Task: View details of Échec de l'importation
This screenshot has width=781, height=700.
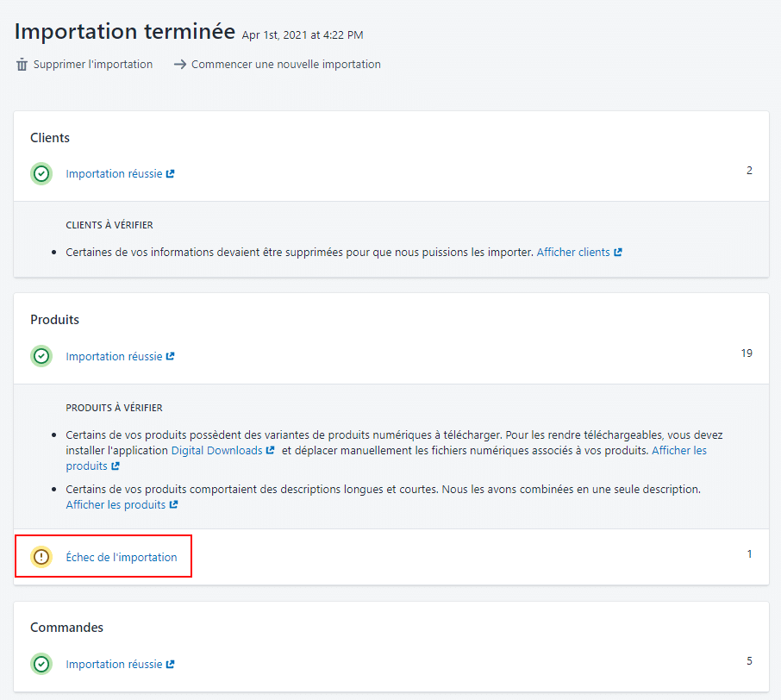Action: tap(122, 558)
